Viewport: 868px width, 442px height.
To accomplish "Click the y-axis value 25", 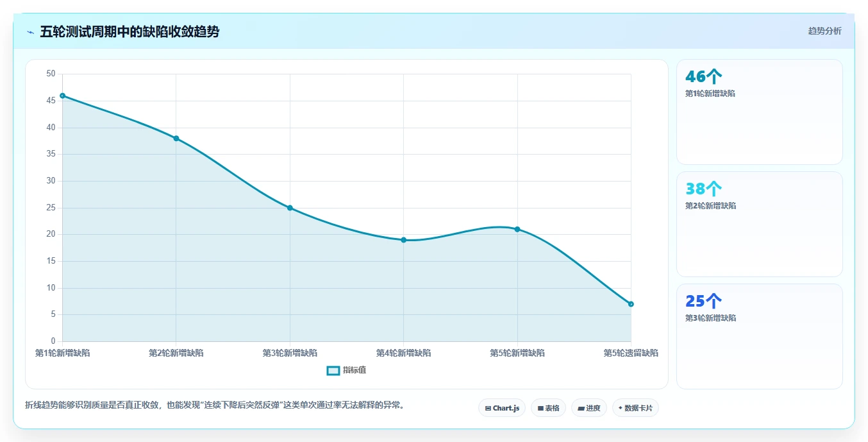I will [x=51, y=208].
